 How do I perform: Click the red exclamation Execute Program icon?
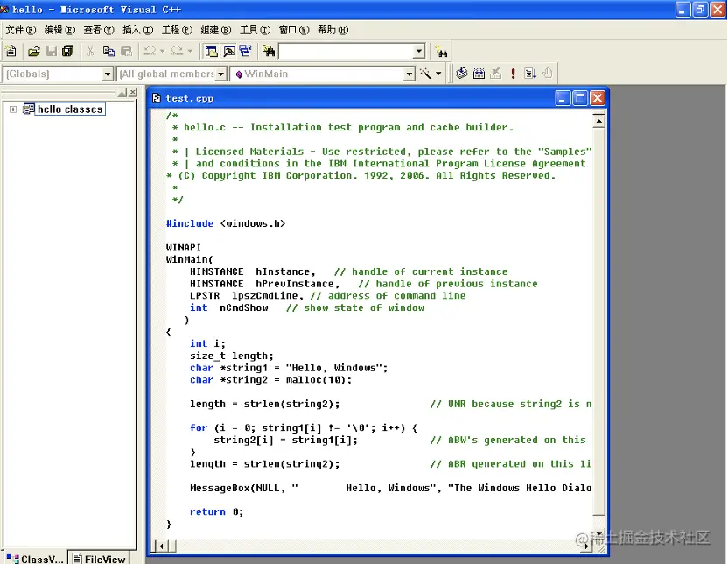[513, 74]
